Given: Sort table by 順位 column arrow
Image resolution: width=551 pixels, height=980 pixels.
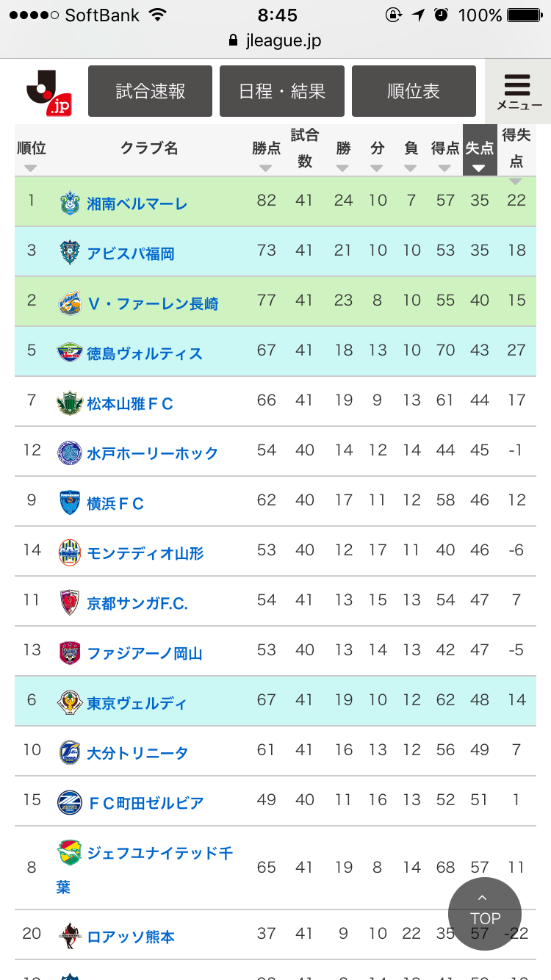Looking at the screenshot, I should click(30, 167).
